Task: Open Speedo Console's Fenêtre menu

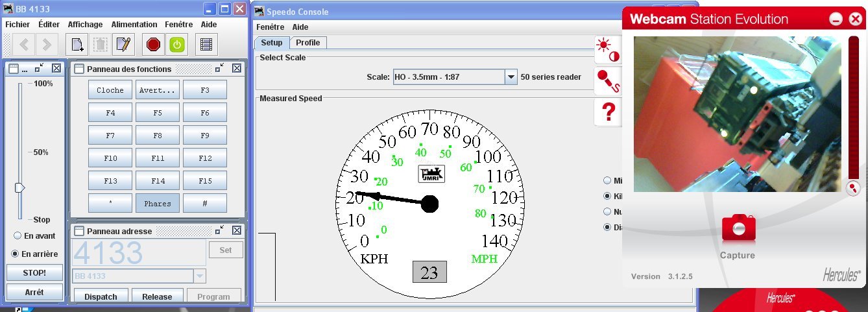Action: pos(271,27)
